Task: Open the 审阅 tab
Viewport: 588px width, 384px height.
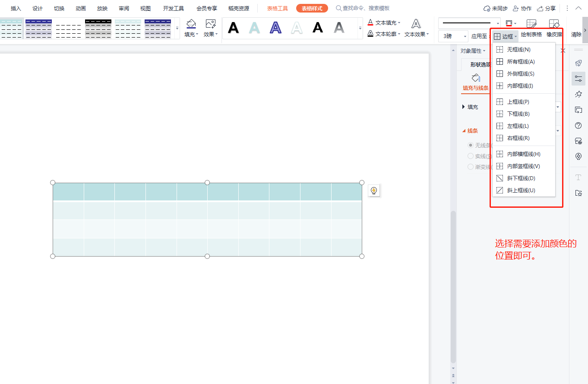Action: click(x=124, y=8)
